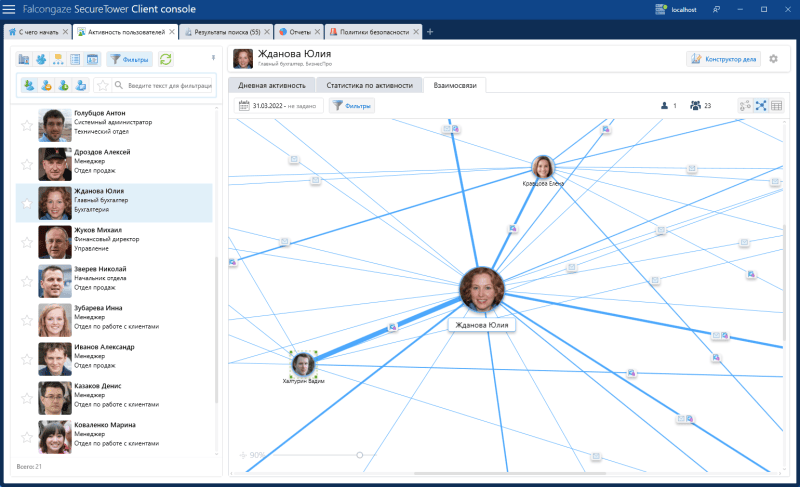Click the pin icon in the user panel

(212, 57)
